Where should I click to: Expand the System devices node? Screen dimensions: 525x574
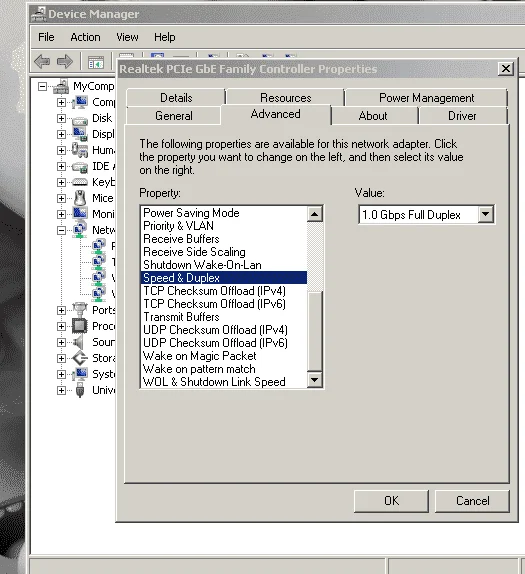62,374
